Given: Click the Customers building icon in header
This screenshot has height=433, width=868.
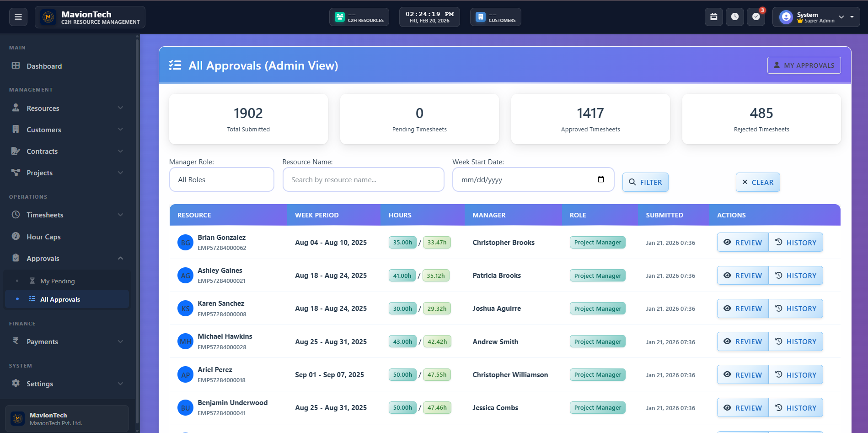Looking at the screenshot, I should pyautogui.click(x=480, y=17).
